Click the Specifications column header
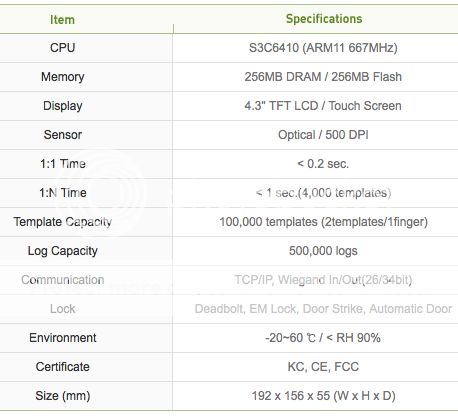This screenshot has height=419, width=458. (x=324, y=19)
